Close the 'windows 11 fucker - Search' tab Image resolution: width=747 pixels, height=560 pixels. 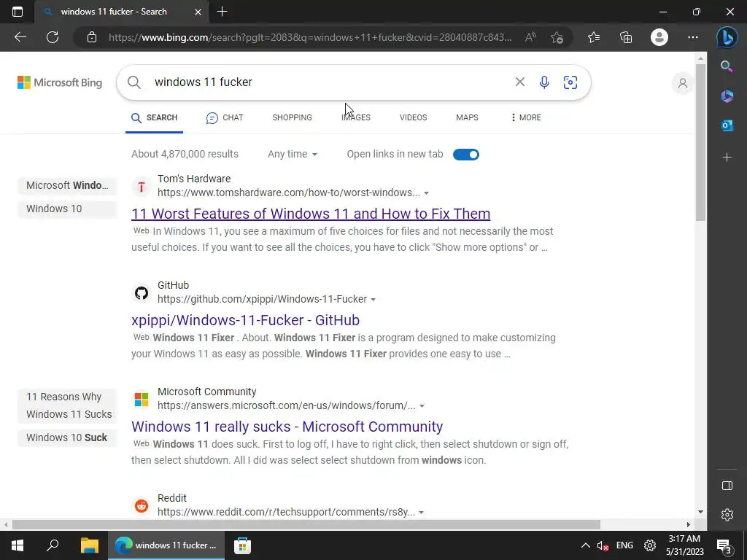pyautogui.click(x=198, y=12)
